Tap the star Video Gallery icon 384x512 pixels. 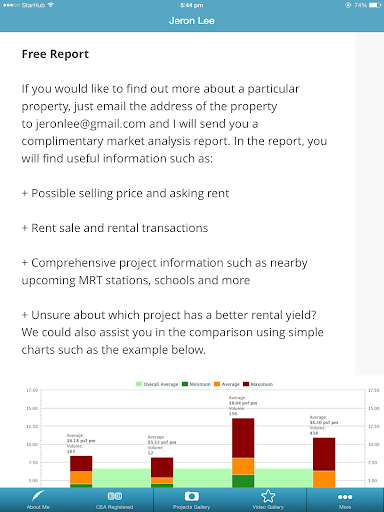click(x=268, y=496)
